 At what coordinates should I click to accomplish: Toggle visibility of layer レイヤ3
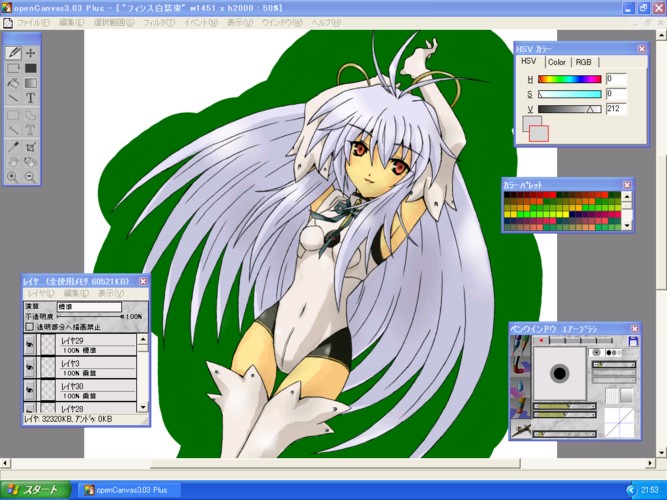tap(29, 368)
